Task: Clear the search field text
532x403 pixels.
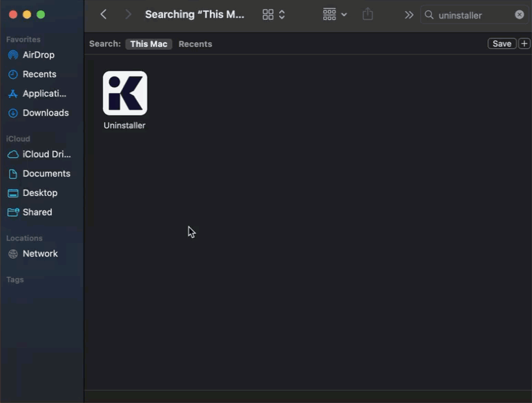Action: click(x=520, y=14)
